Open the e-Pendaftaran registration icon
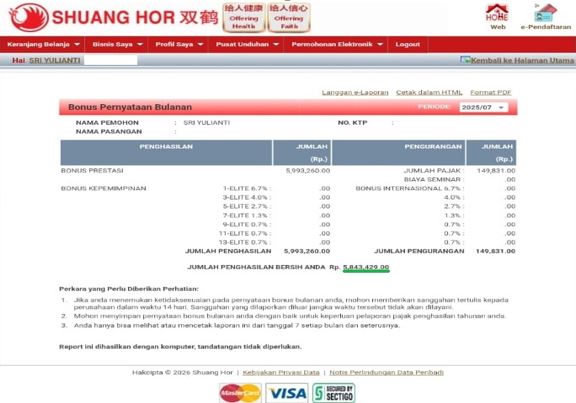This screenshot has width=576, height=403. [x=546, y=17]
